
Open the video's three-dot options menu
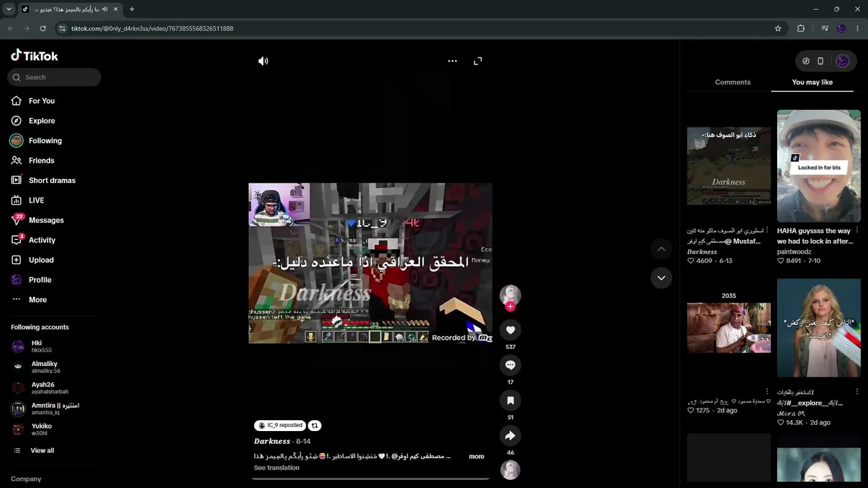452,61
